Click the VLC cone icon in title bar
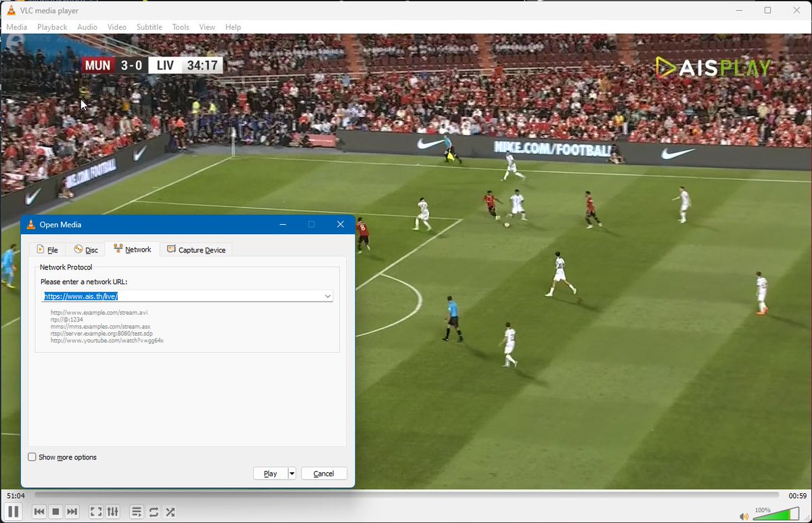The height and width of the screenshot is (523, 812). [x=11, y=10]
